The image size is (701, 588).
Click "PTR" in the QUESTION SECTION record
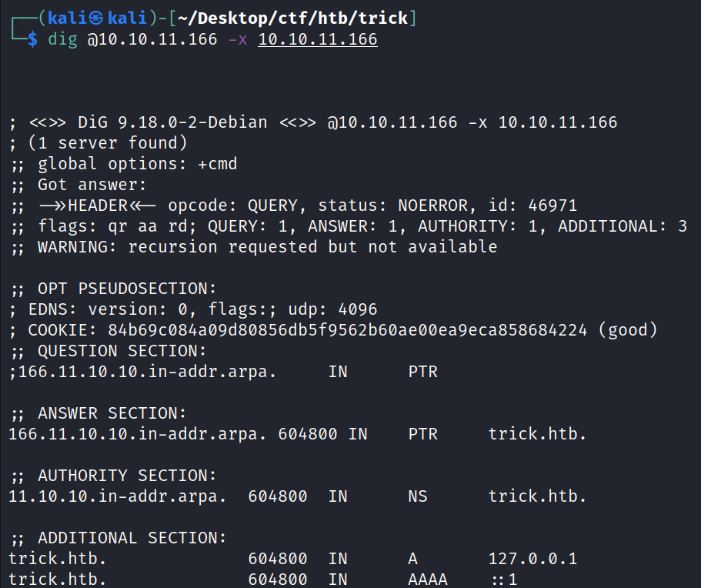[x=423, y=372]
